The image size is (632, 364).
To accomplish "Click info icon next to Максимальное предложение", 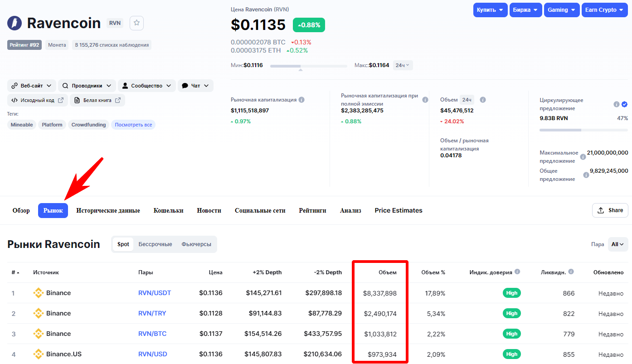I will click(583, 157).
